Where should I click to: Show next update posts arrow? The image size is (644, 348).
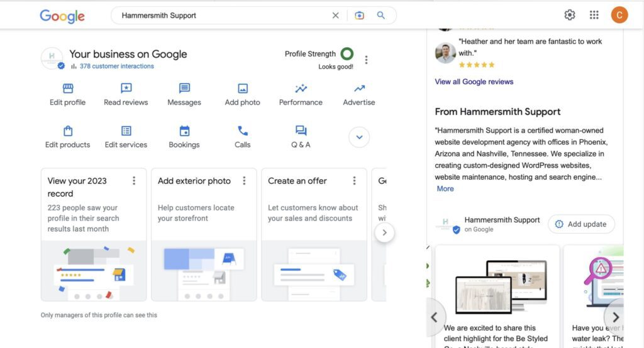pyautogui.click(x=615, y=317)
